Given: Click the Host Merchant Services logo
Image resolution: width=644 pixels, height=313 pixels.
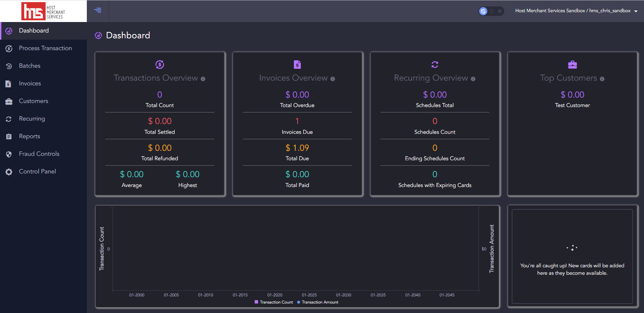Looking at the screenshot, I should (43, 11).
